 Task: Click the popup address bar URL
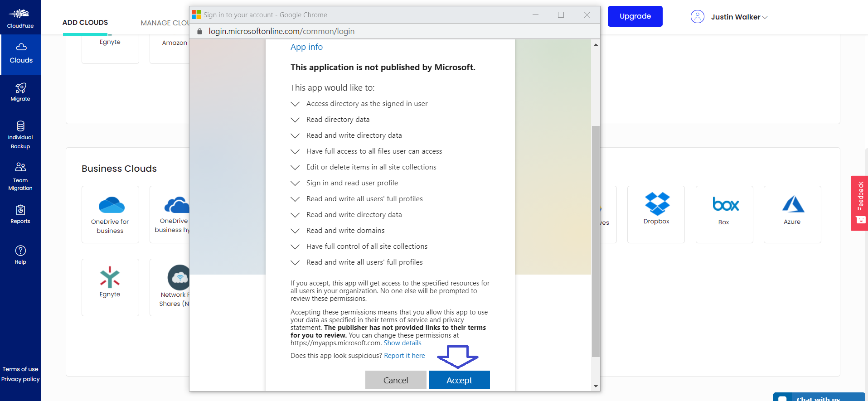click(x=281, y=31)
